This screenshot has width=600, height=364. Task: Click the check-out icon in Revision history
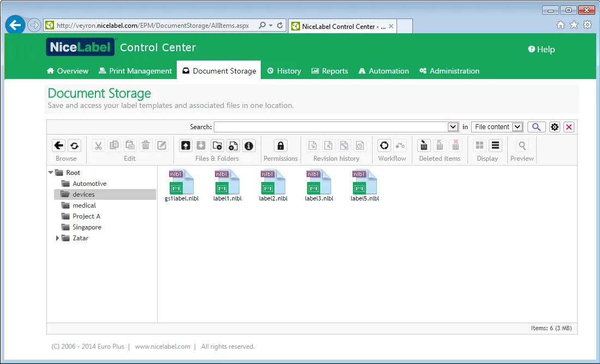[x=312, y=145]
